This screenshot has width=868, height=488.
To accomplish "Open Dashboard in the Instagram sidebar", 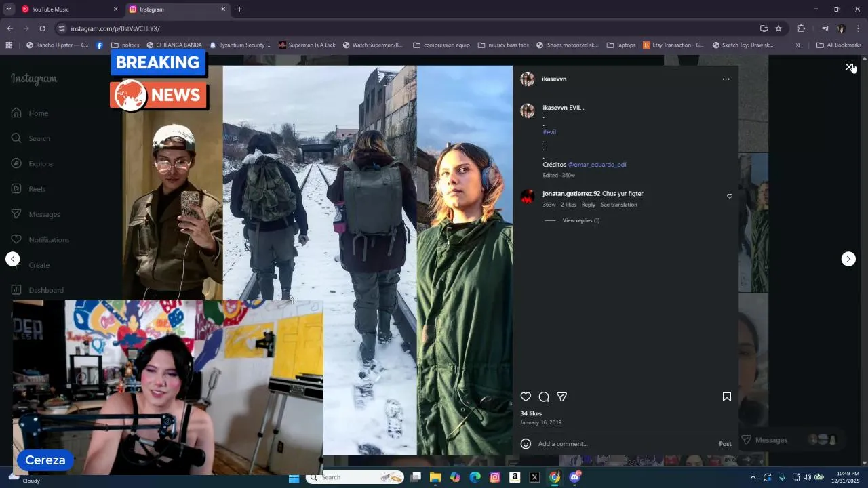I will pyautogui.click(x=38, y=290).
